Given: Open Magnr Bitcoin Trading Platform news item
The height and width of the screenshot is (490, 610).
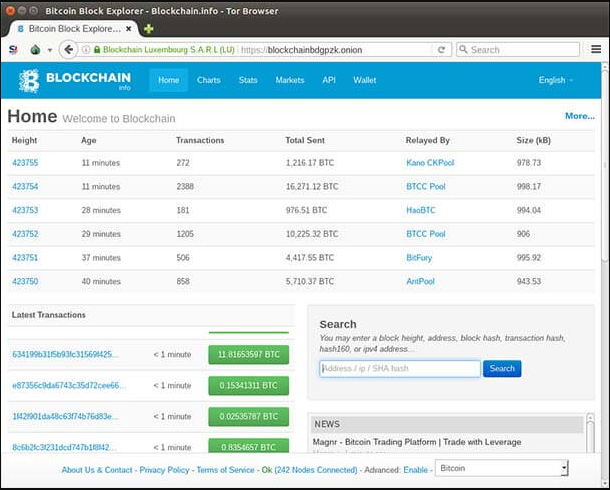Looking at the screenshot, I should [417, 442].
